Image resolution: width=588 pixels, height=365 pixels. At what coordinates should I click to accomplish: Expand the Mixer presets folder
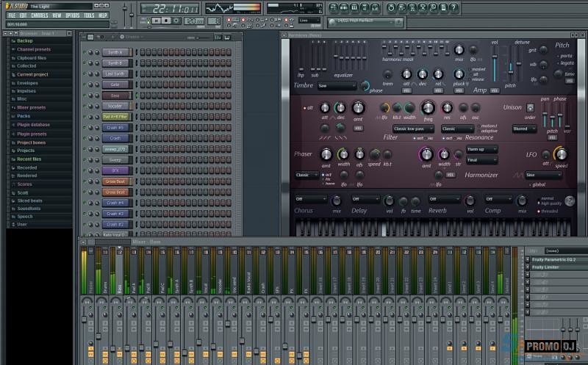[x=31, y=107]
